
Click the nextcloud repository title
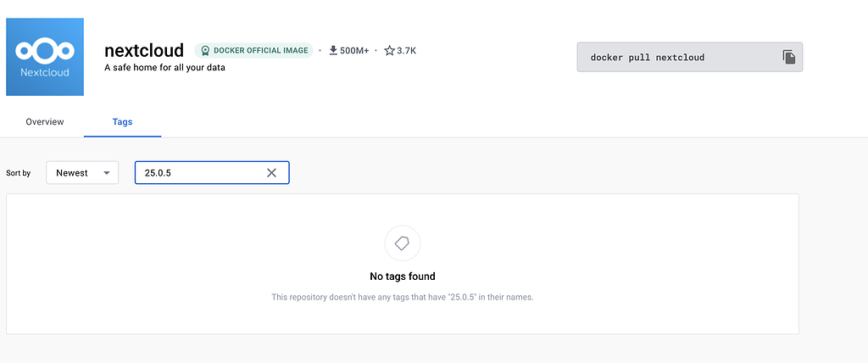(x=144, y=50)
